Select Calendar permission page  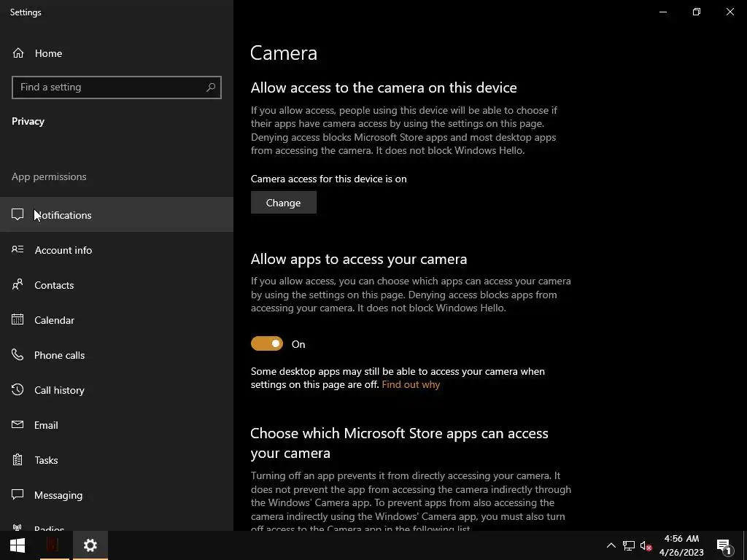(x=117, y=319)
